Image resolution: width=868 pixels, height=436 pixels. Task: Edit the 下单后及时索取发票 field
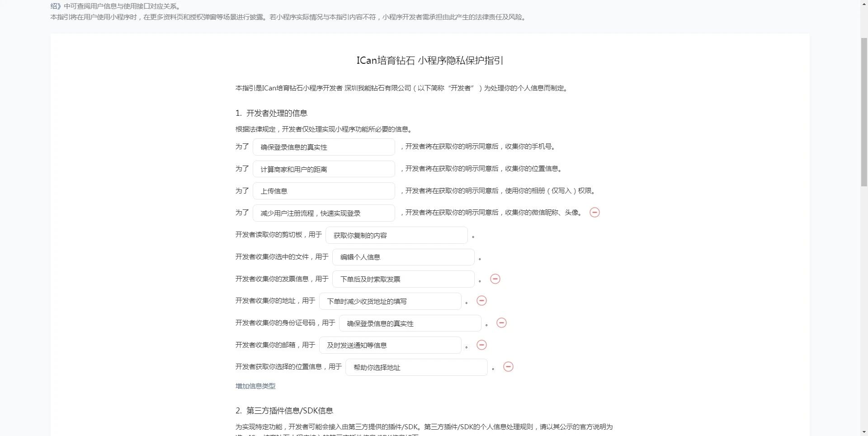(x=403, y=279)
